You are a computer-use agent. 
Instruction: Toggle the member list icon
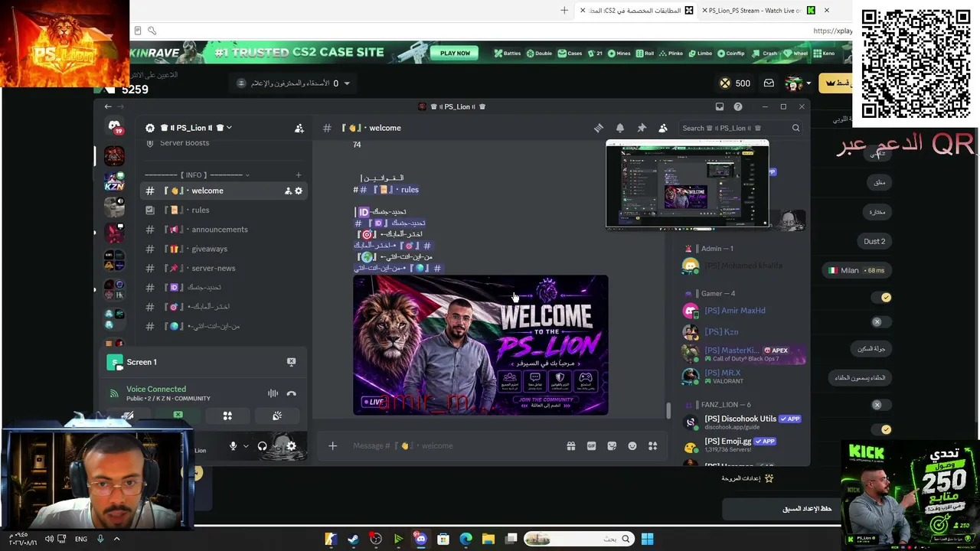(663, 128)
